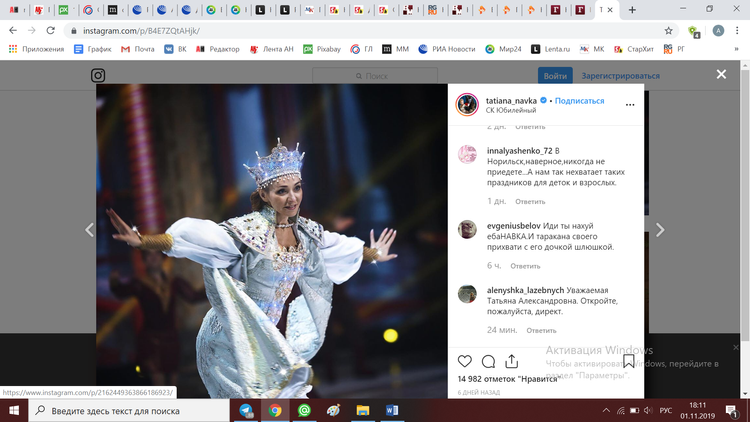Click browser forward arrow
This screenshot has width=750, height=422.
(32, 31)
